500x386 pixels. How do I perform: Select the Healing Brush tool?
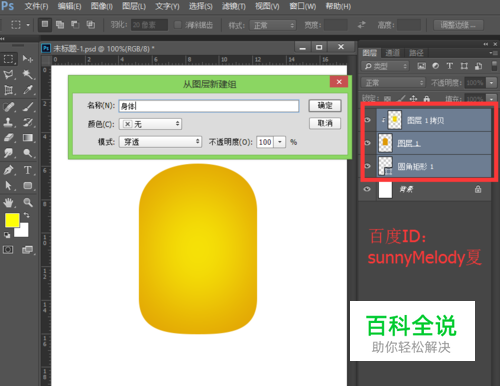pos(8,107)
